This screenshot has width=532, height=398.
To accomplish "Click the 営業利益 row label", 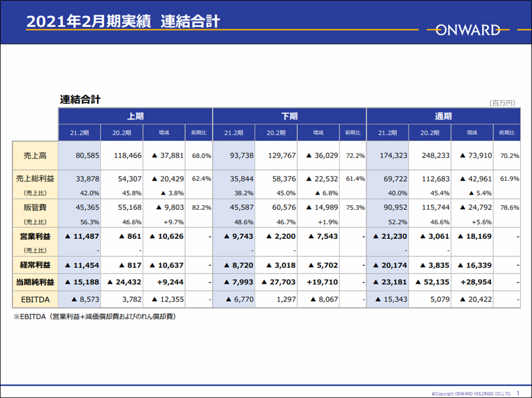I will [35, 236].
